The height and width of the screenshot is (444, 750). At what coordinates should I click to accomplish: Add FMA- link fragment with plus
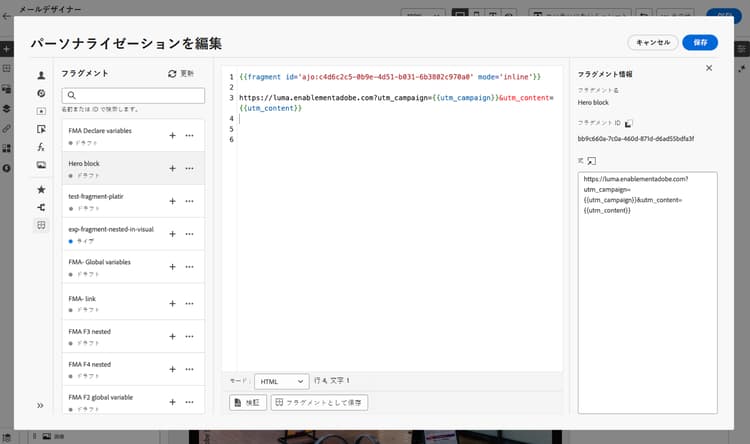click(172, 303)
